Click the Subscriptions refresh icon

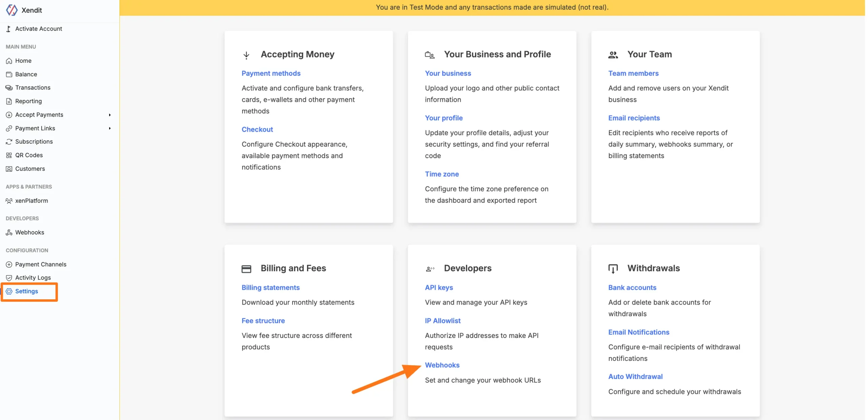pos(9,142)
